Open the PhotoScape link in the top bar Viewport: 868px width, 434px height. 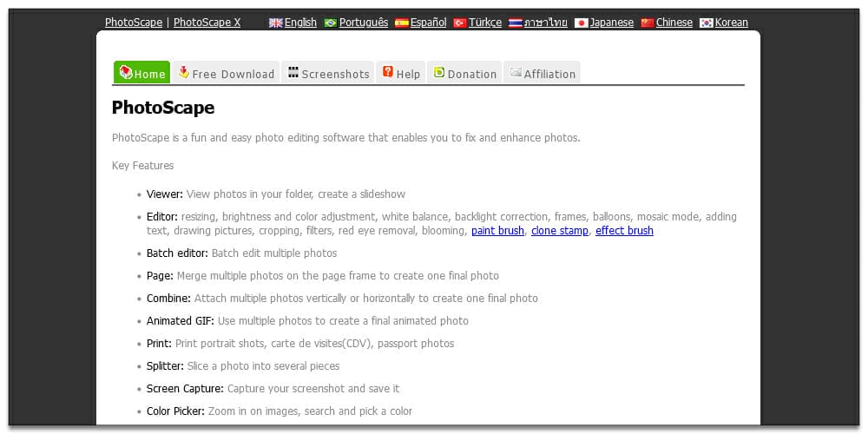[134, 23]
